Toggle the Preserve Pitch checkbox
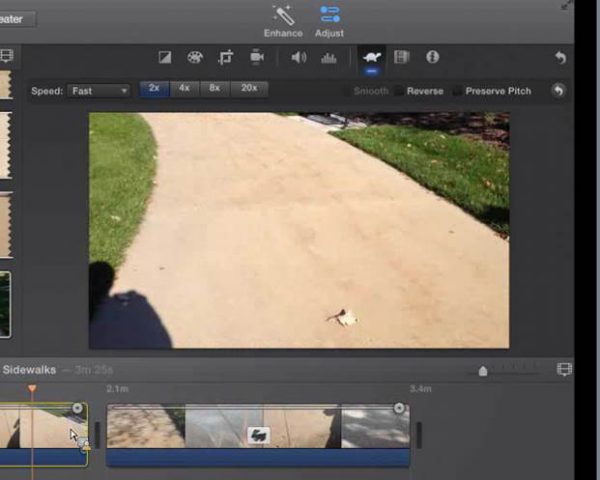Image resolution: width=600 pixels, height=480 pixels. [x=457, y=91]
